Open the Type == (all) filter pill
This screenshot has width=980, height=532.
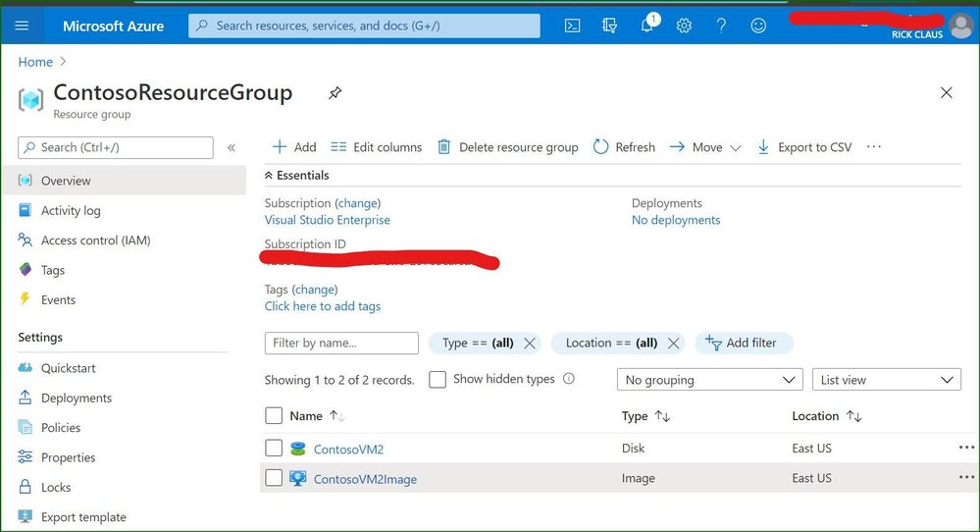pos(478,344)
